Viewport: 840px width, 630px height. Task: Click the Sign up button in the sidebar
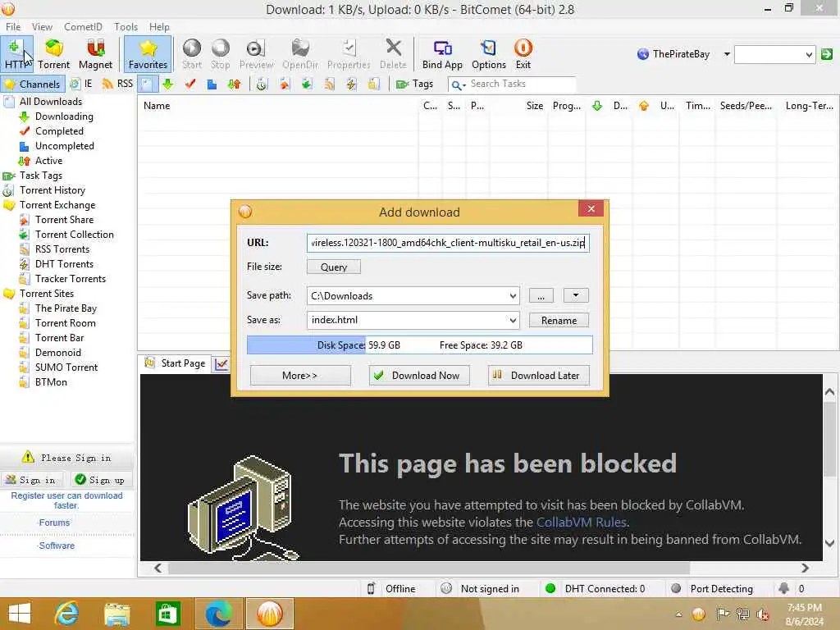tap(101, 480)
